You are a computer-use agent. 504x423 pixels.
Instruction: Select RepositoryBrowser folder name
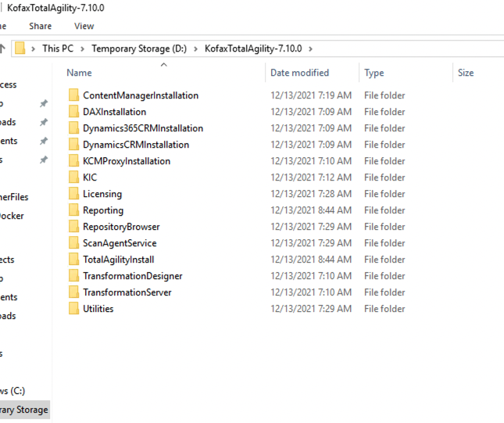(121, 227)
